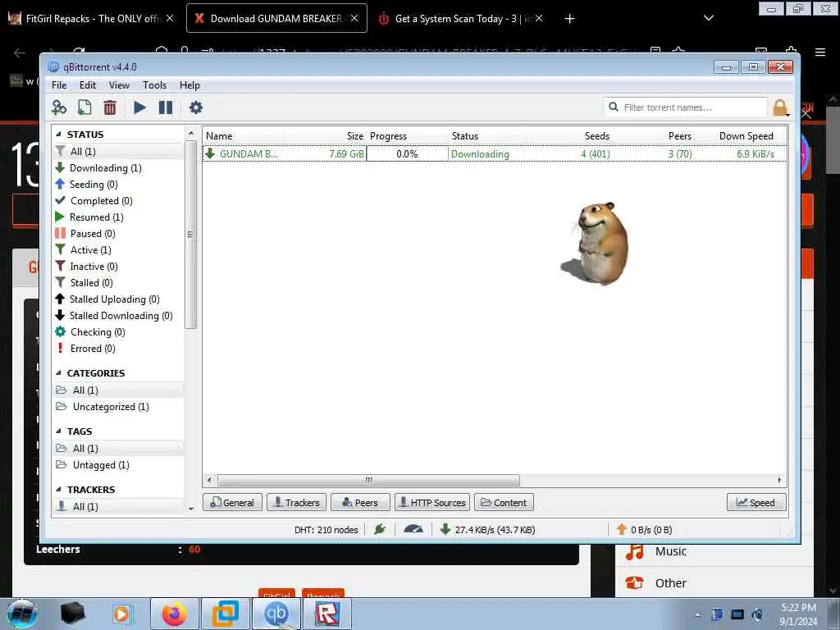The width and height of the screenshot is (840, 630).
Task: Switch to FitGirl Repacks browser tab
Action: coord(91,19)
